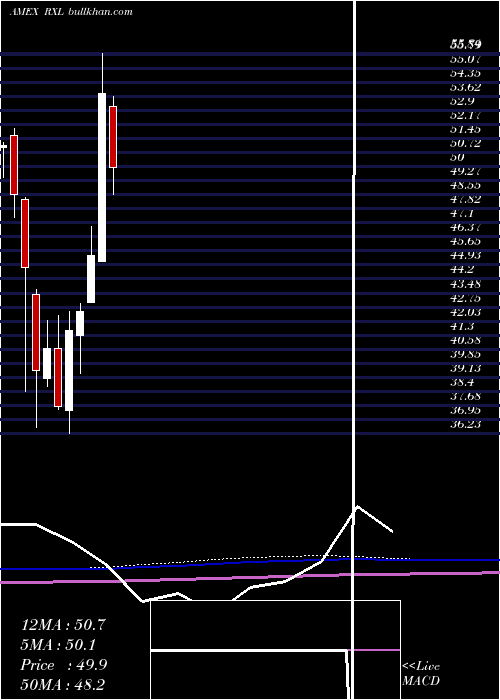The image size is (500, 700).
Task: Click the 47.82 price axis label
Action: [x=466, y=199]
